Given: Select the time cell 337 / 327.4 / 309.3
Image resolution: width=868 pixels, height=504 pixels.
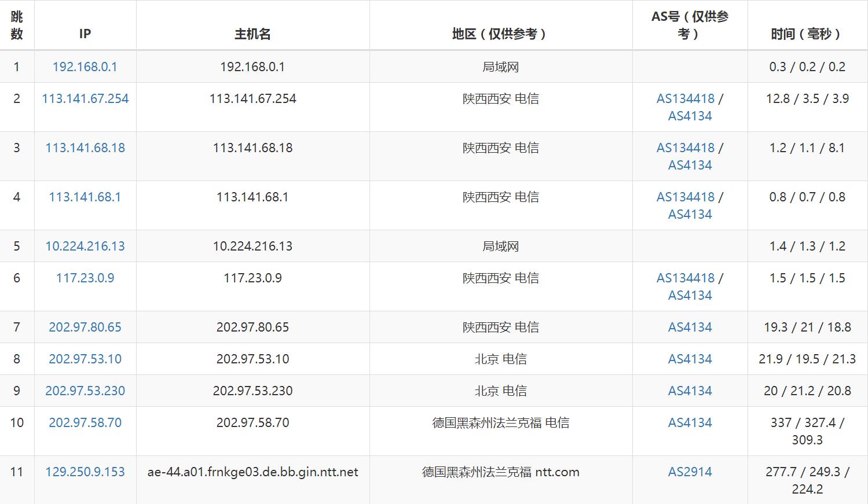Looking at the screenshot, I should (x=808, y=431).
